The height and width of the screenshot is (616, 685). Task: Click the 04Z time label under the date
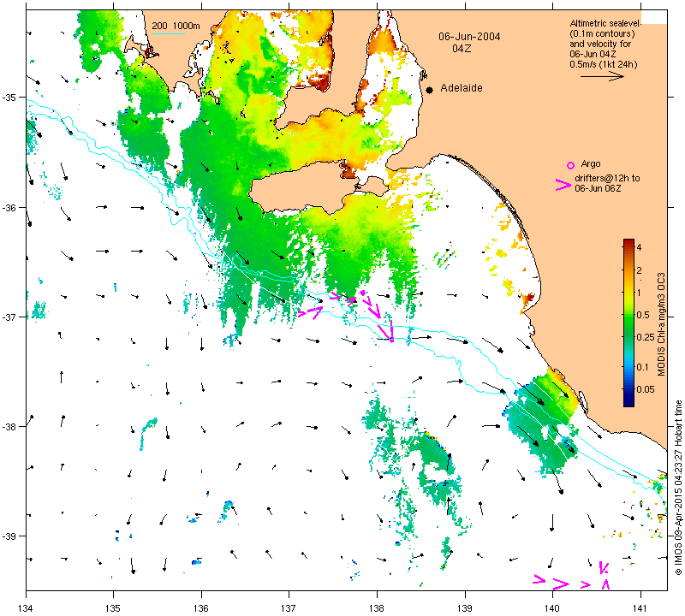click(462, 49)
